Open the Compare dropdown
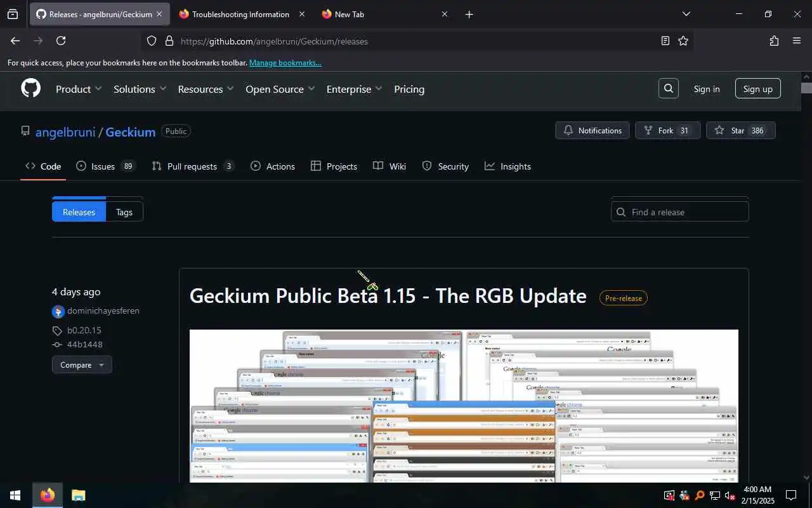Image resolution: width=812 pixels, height=508 pixels. pos(82,364)
